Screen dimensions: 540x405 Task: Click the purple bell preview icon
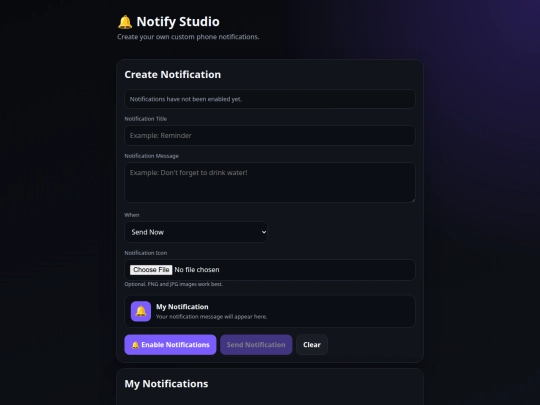141,311
